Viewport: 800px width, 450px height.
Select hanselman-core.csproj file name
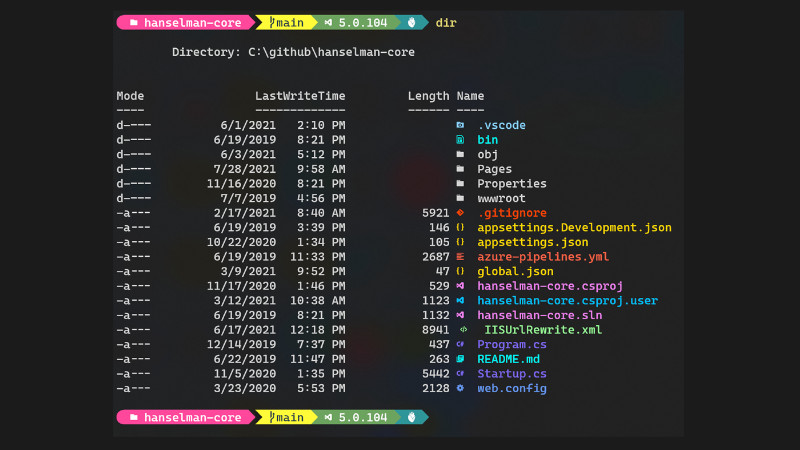click(550, 286)
